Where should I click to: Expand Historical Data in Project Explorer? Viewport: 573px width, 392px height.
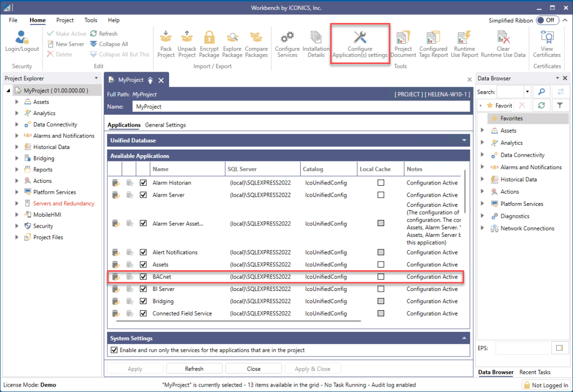(16, 147)
